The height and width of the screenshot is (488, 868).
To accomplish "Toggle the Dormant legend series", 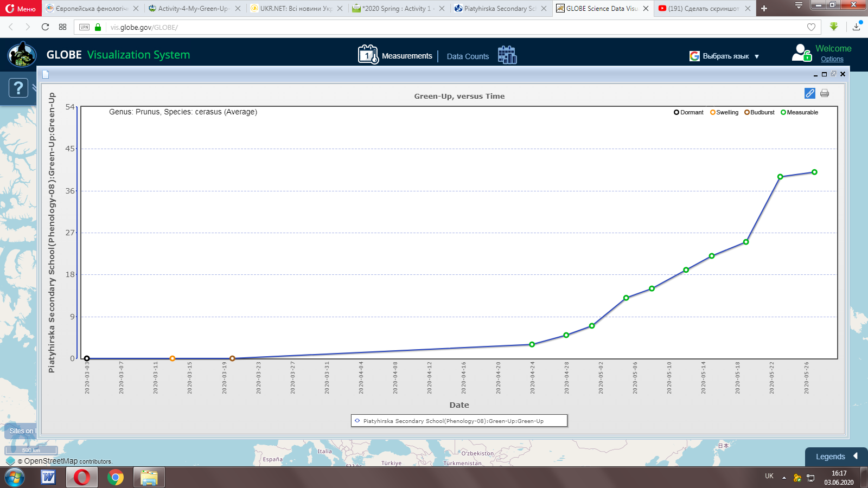I will [688, 112].
